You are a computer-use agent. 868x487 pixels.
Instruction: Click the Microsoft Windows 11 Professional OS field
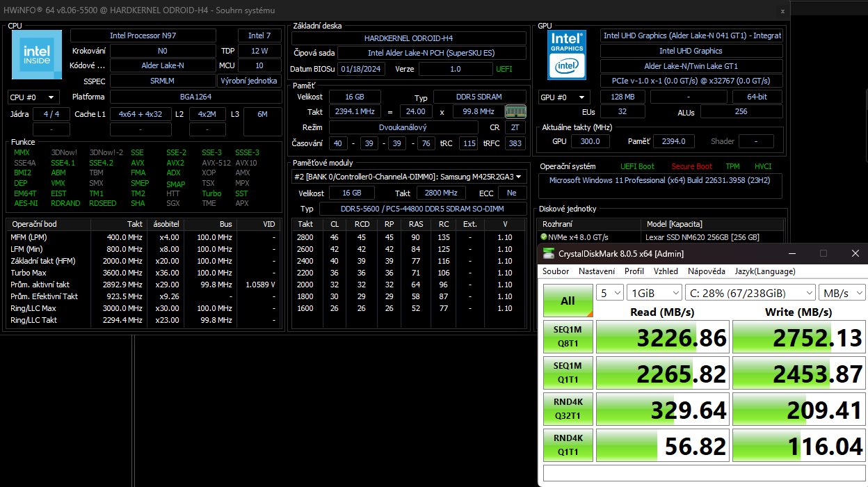661,185
